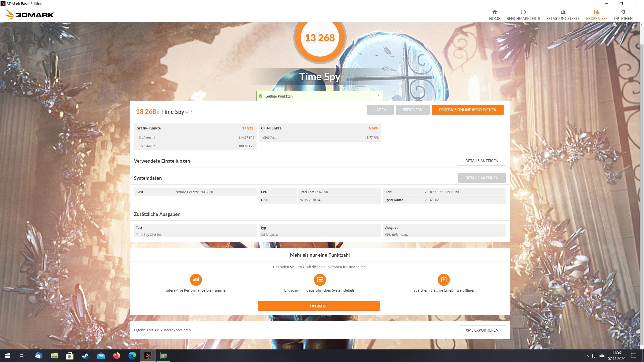This screenshot has width=644, height=362.
Task: Click the GPU name NVIDIA GeForce RTX 3080
Action: [x=194, y=192]
